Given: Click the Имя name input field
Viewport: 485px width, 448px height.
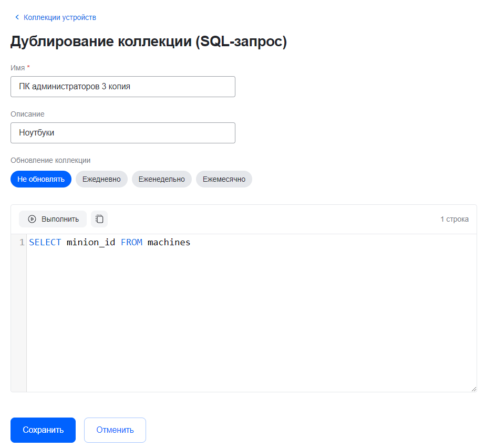Looking at the screenshot, I should 122,87.
